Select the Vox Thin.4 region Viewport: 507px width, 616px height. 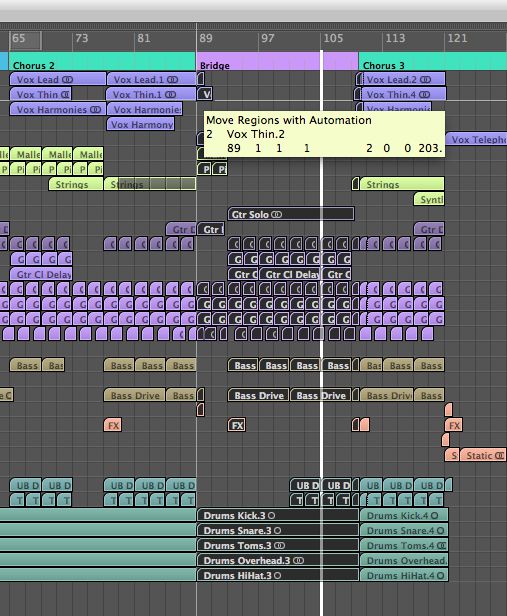tap(404, 95)
